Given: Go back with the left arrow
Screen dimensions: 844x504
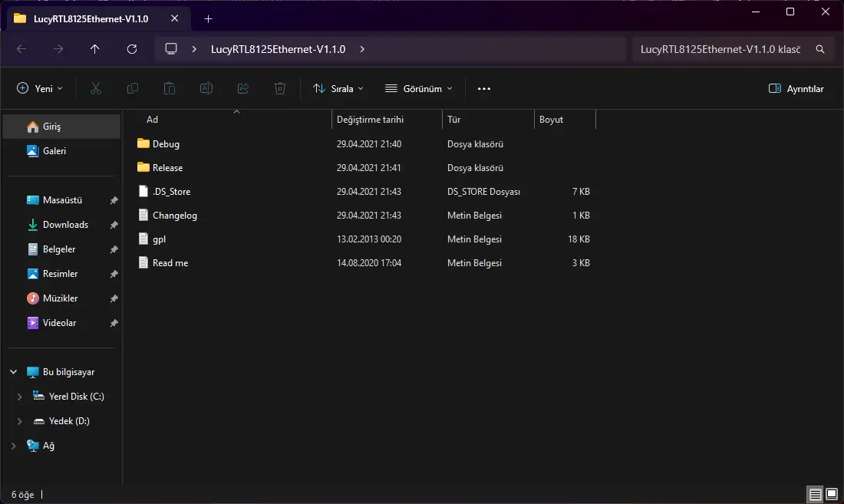Looking at the screenshot, I should click(x=21, y=49).
